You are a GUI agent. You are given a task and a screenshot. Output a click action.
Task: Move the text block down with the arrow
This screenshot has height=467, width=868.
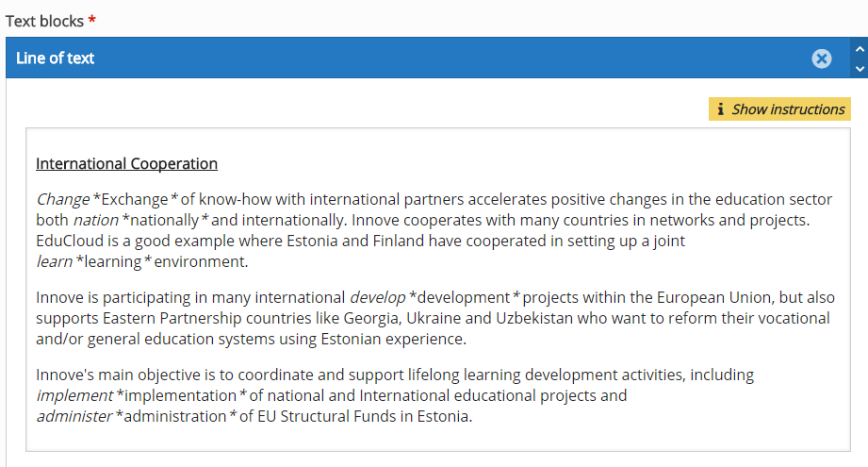860,69
